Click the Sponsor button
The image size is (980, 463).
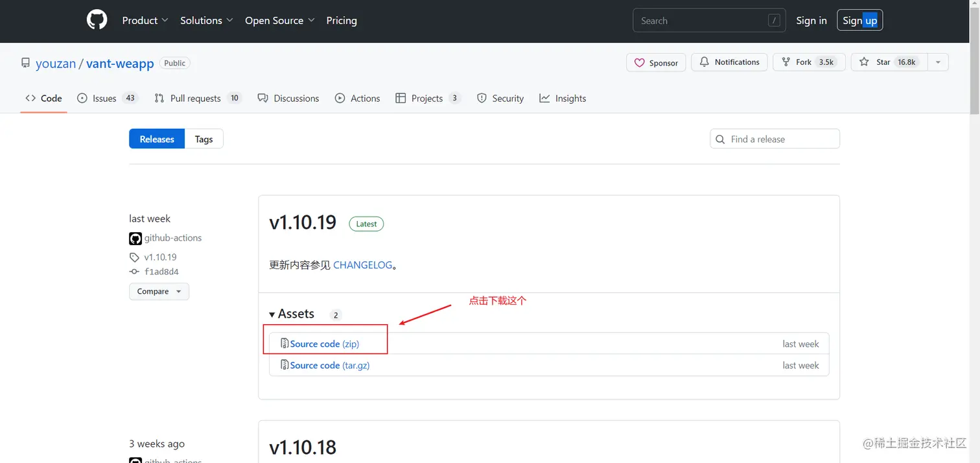[656, 63]
